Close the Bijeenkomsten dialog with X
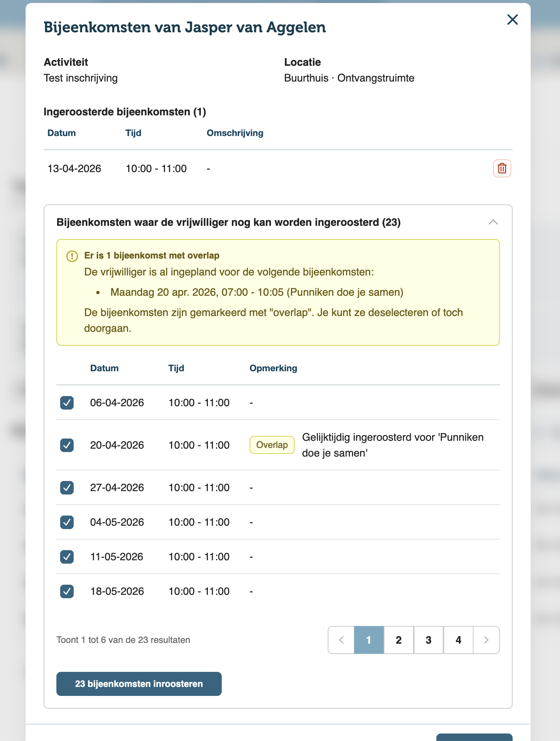The width and height of the screenshot is (560, 741). click(x=512, y=20)
